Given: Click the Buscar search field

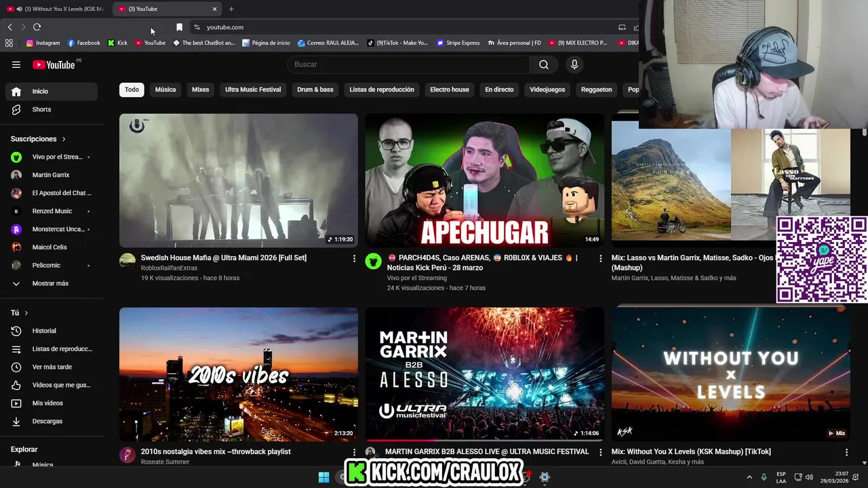Looking at the screenshot, I should [x=409, y=64].
